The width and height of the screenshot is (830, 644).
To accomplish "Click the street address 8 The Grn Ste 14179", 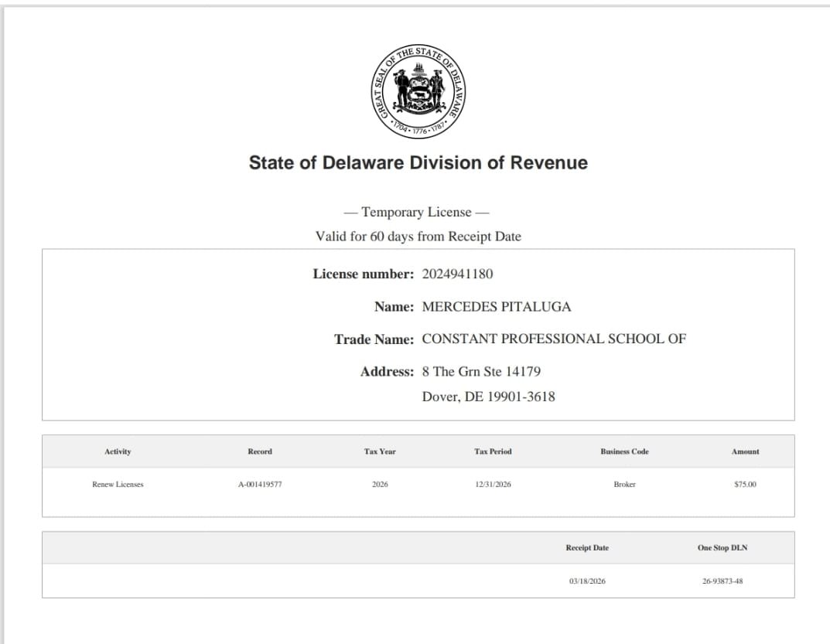I will click(x=481, y=372).
